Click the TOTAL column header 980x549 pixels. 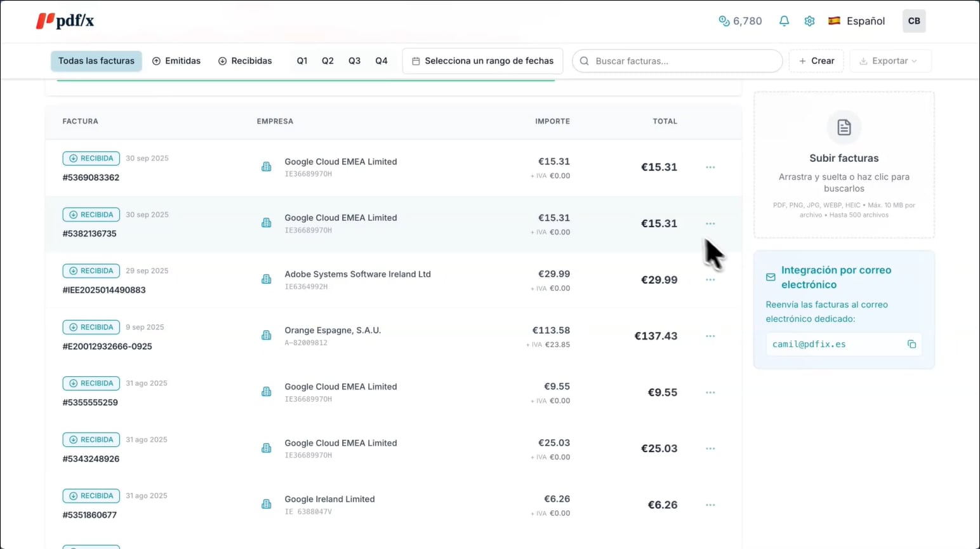tap(665, 121)
